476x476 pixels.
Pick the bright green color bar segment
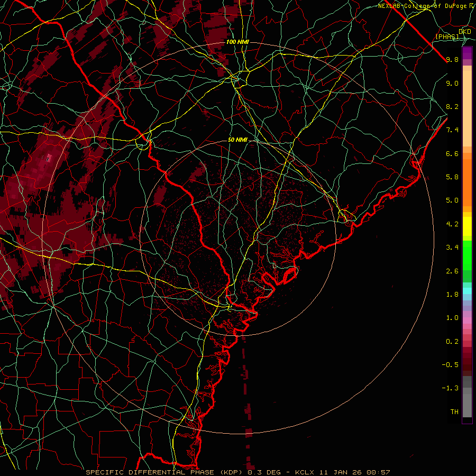click(467, 255)
